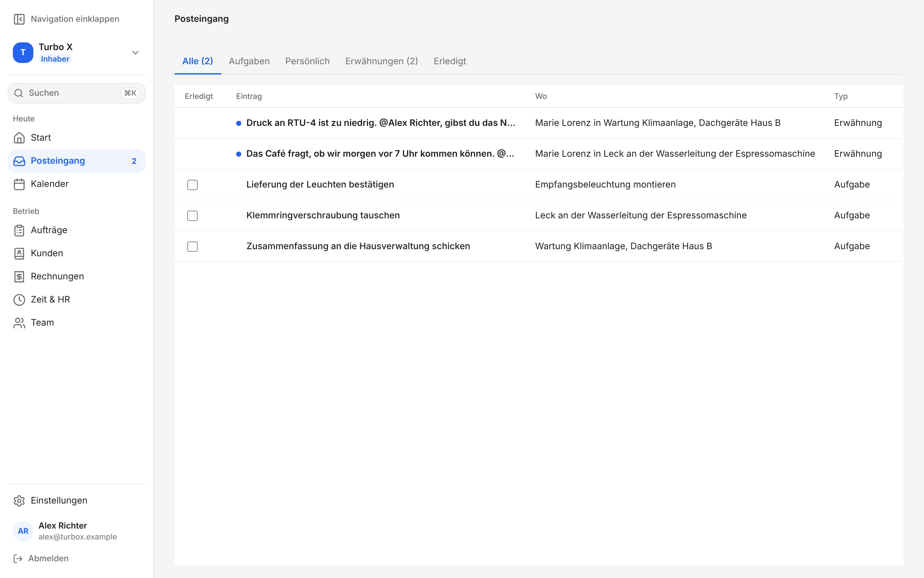
Task: Click the Zeit & HR clock icon
Action: pyautogui.click(x=19, y=300)
